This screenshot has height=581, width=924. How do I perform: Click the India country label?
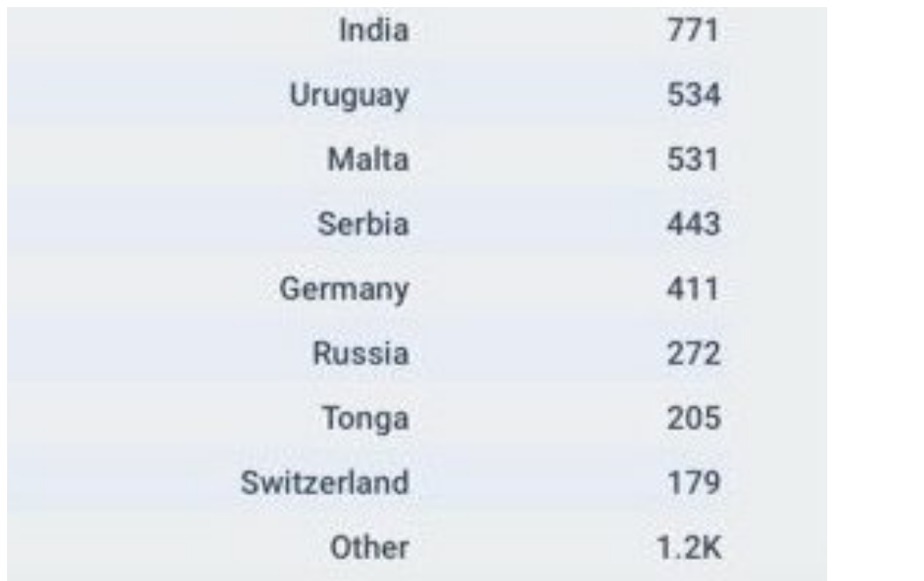(374, 31)
